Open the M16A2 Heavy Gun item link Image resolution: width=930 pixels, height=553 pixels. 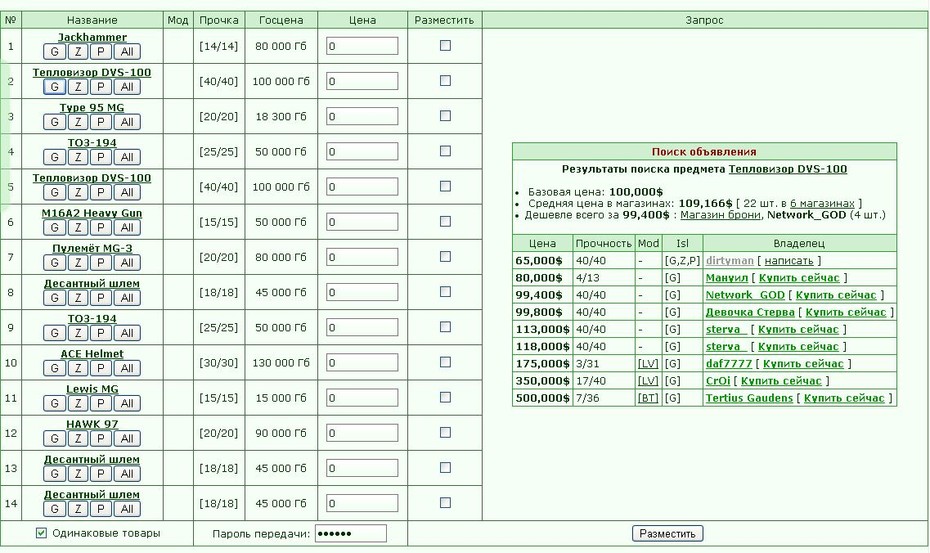point(92,213)
